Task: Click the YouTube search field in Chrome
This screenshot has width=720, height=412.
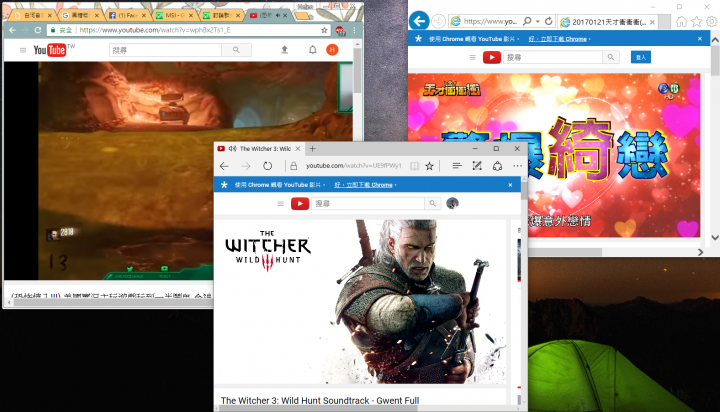Action: coord(165,50)
